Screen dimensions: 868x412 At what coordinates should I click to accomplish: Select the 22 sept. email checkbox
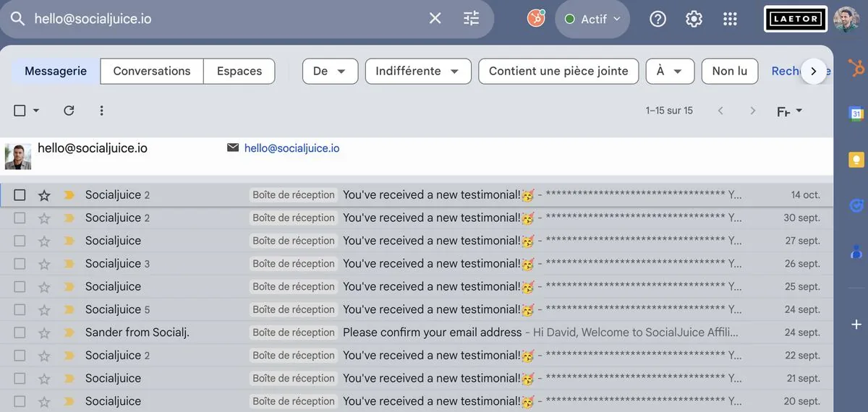(x=20, y=356)
